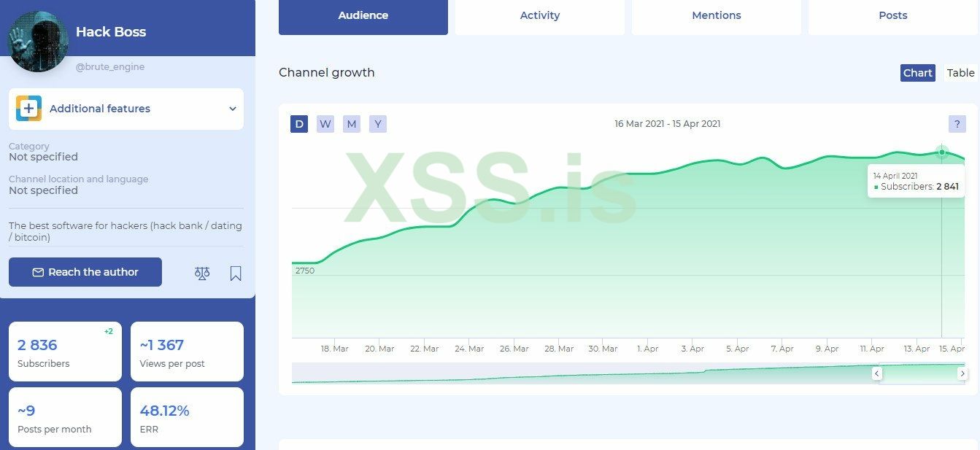
Task: Click the range navigator left handle
Action: (877, 373)
